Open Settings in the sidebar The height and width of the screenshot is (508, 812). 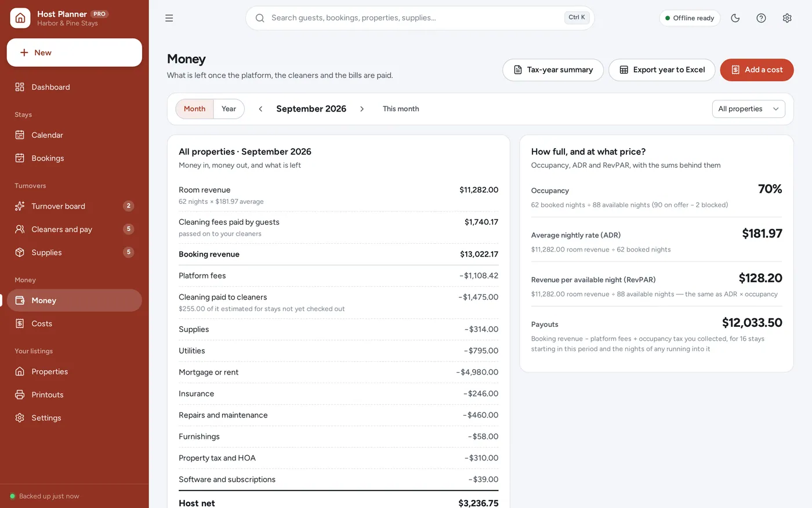pyautogui.click(x=74, y=418)
